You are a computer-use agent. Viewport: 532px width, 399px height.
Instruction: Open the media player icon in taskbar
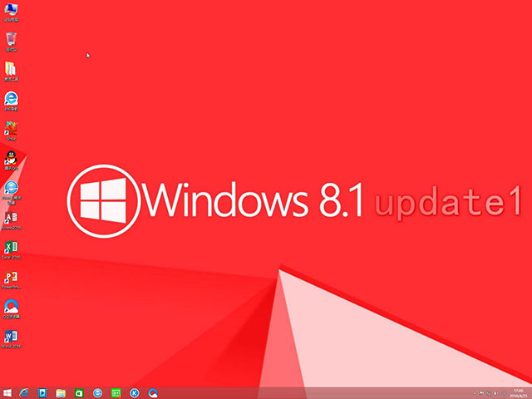[x=42, y=392]
